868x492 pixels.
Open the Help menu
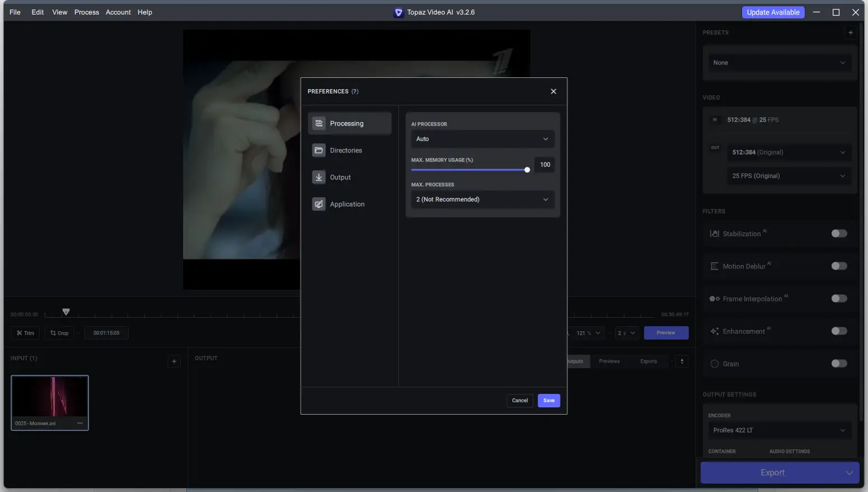coord(145,12)
